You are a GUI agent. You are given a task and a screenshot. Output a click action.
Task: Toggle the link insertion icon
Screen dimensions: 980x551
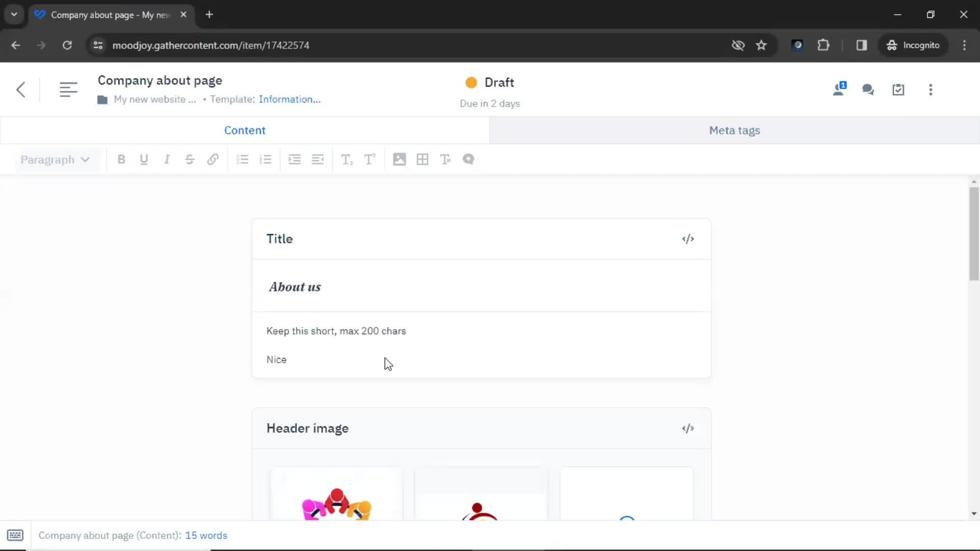(213, 160)
